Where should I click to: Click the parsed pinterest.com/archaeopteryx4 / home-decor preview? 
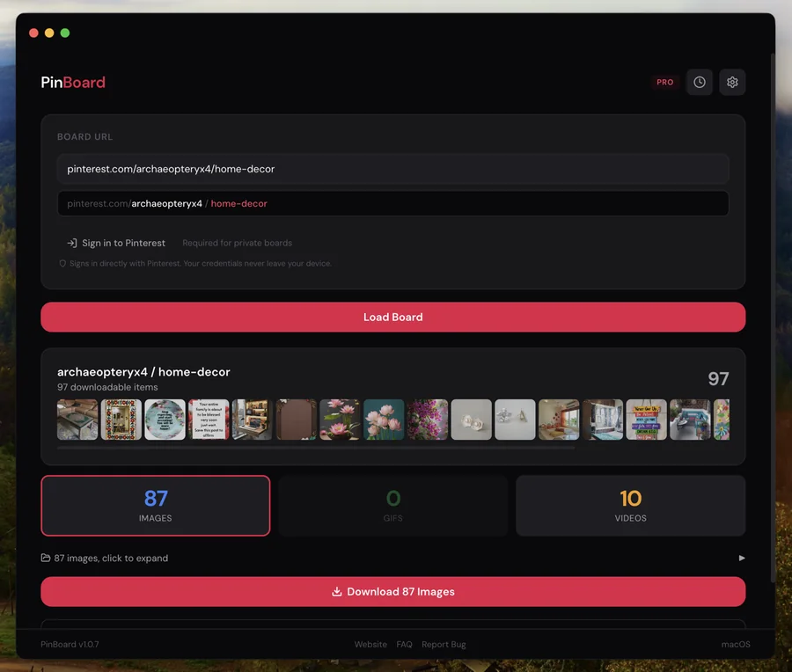(393, 203)
